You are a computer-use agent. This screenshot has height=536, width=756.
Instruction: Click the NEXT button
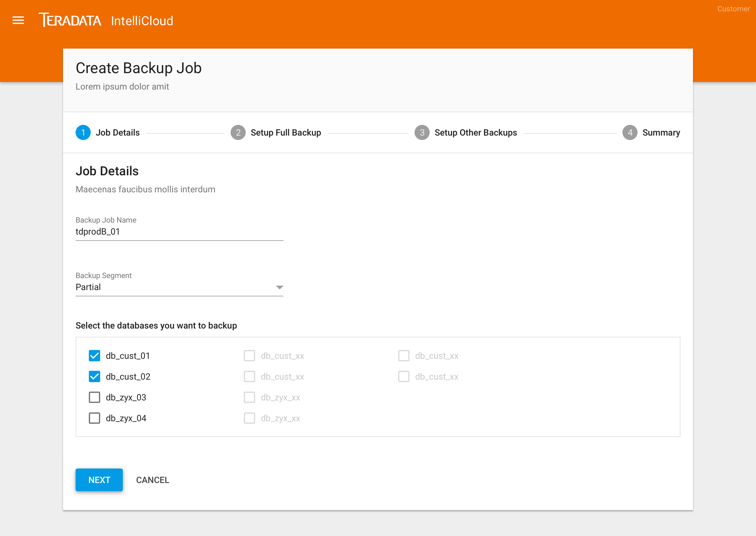99,480
